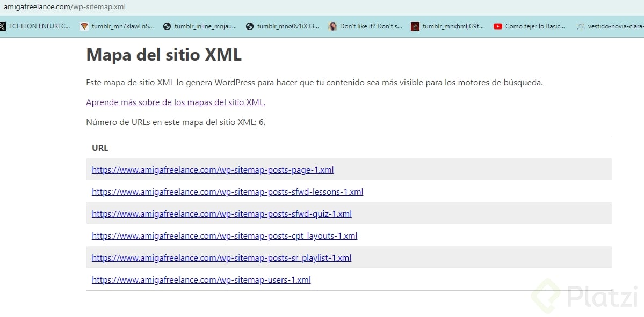
Task: Open the tumblr_inline_mnjau bookmark
Action: 200,26
